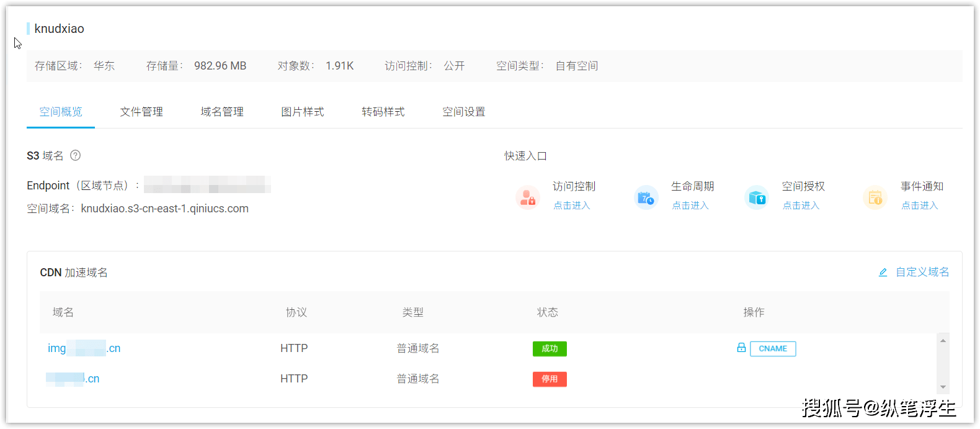This screenshot has width=980, height=429.
Task: Open the 域名管理 tab
Action: 222,112
